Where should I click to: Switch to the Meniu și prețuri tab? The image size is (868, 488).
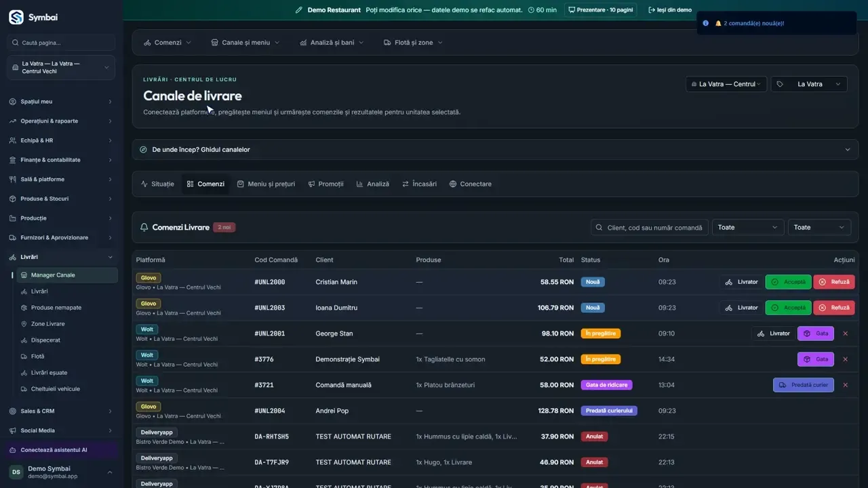point(266,184)
